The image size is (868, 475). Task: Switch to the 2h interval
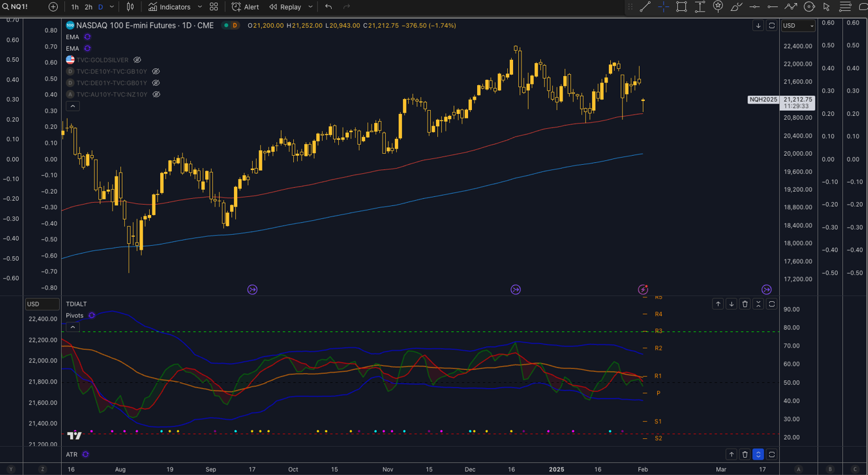pyautogui.click(x=88, y=7)
